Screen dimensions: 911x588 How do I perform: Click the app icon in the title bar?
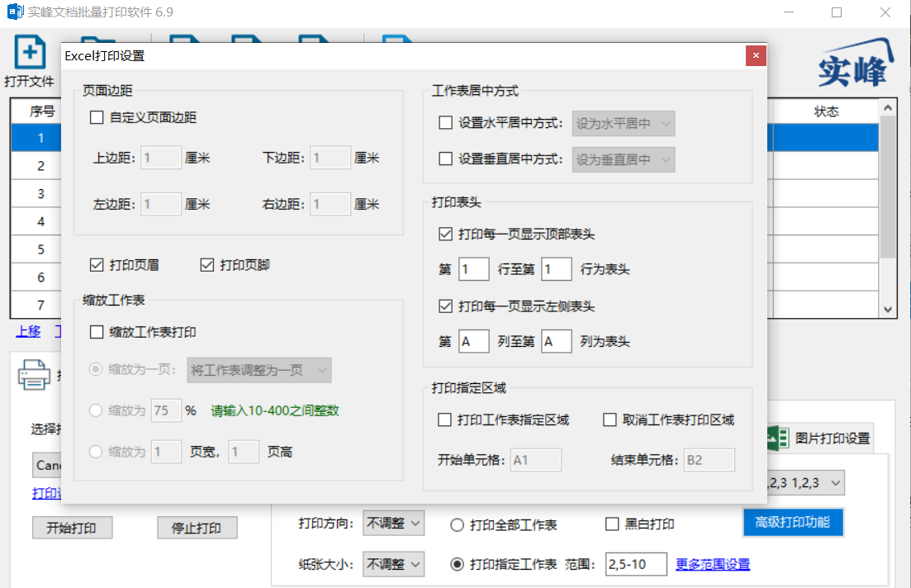[15, 12]
